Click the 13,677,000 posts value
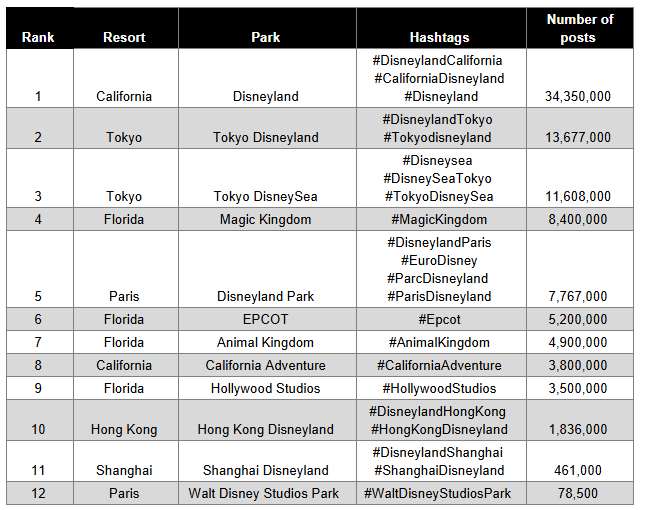 click(x=578, y=137)
